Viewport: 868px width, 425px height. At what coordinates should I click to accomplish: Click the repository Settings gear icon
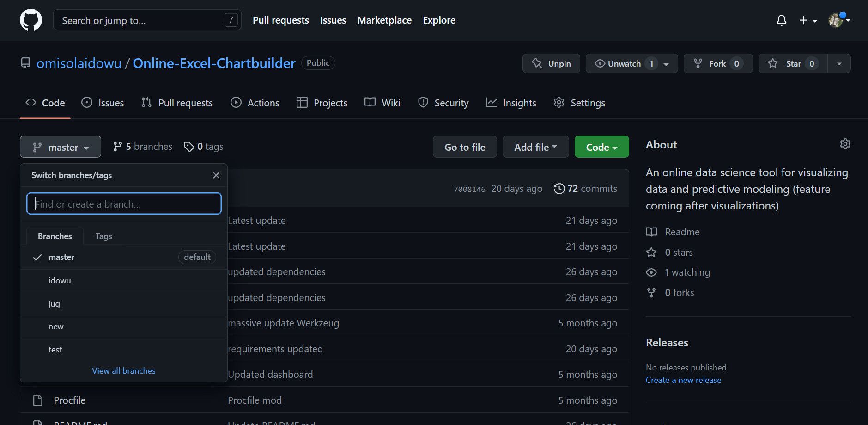pyautogui.click(x=558, y=102)
